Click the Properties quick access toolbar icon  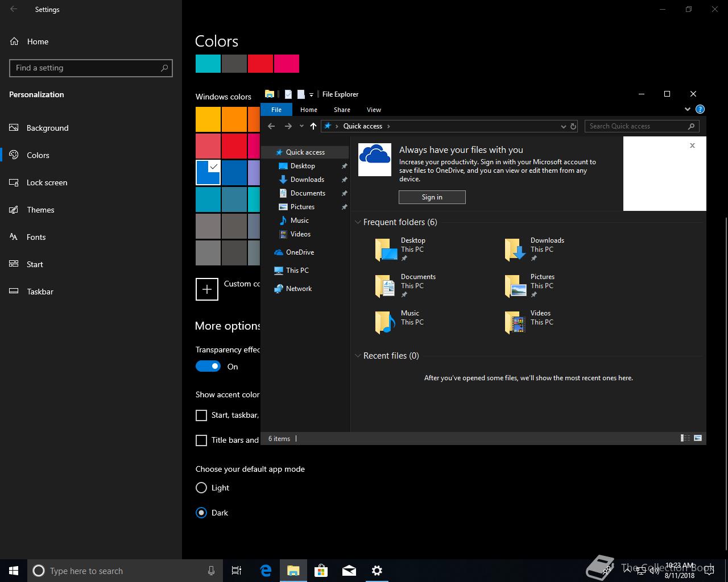[x=288, y=94]
